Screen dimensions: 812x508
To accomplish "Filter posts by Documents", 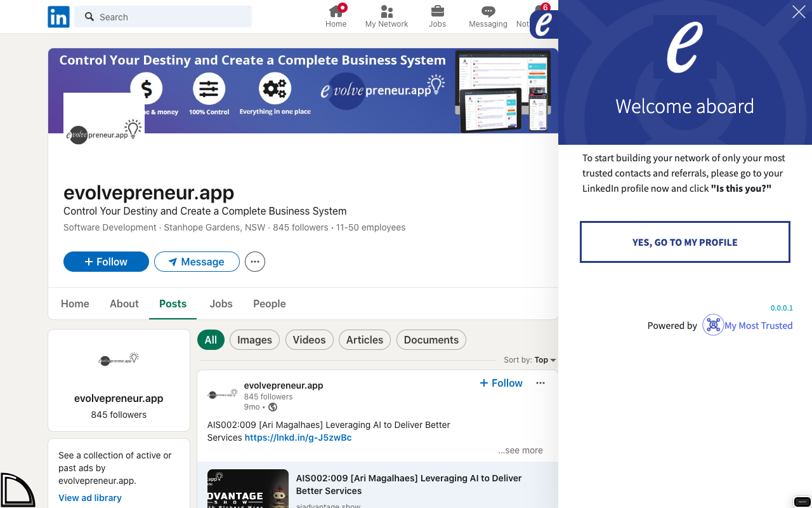I will [431, 340].
